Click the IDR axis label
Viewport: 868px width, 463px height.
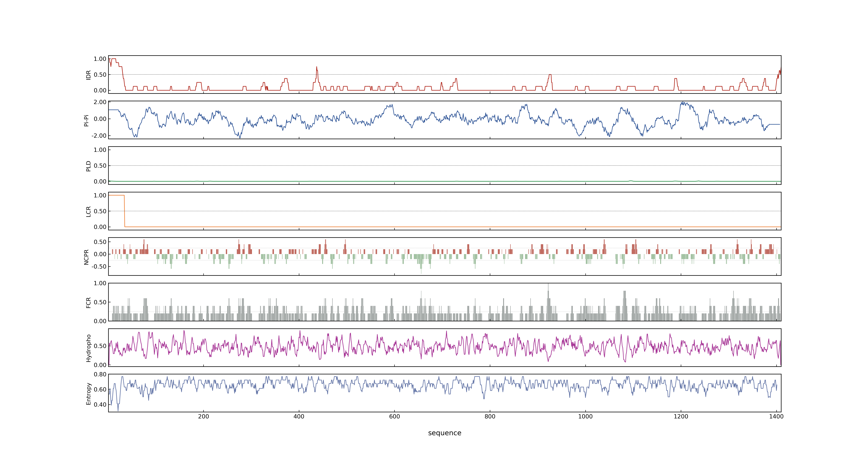coord(88,75)
